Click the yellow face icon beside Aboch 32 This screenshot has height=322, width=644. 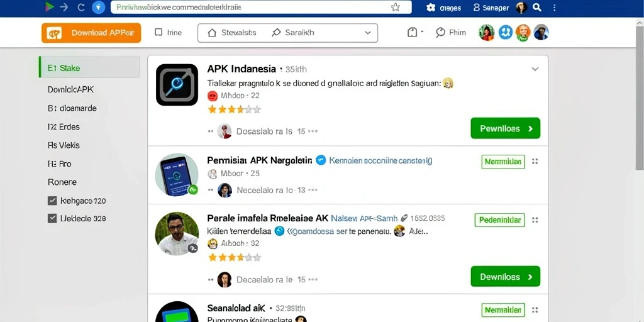[x=213, y=243]
